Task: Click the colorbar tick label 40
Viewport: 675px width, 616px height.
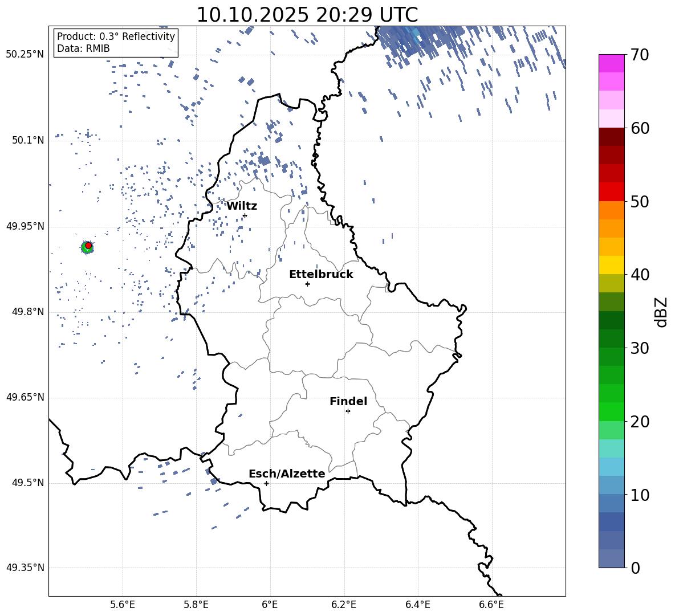Action: coord(640,275)
